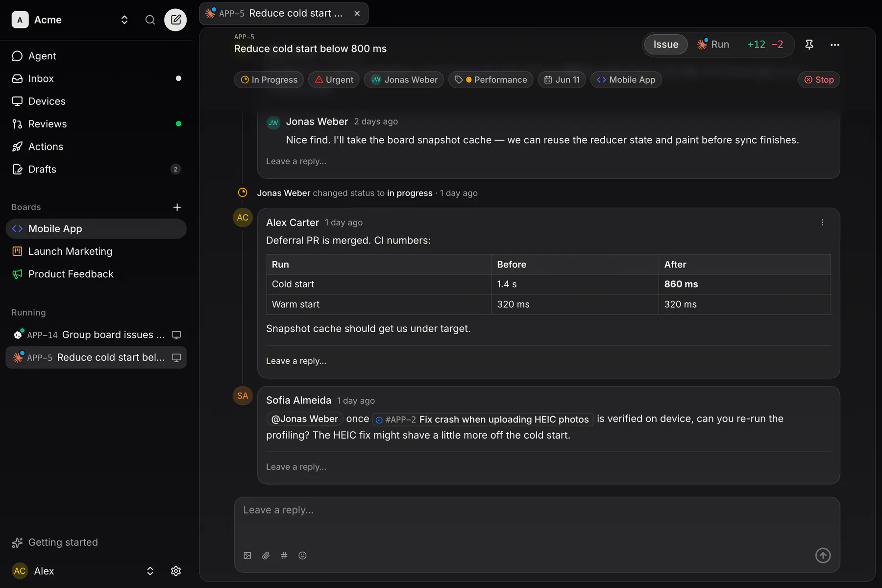Reply to Sofia Almeida's comment
Image resolution: width=882 pixels, height=588 pixels.
pos(296,467)
